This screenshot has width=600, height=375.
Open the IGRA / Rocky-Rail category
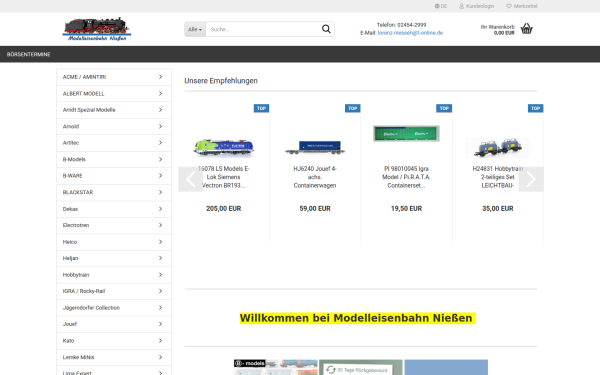click(x=114, y=291)
